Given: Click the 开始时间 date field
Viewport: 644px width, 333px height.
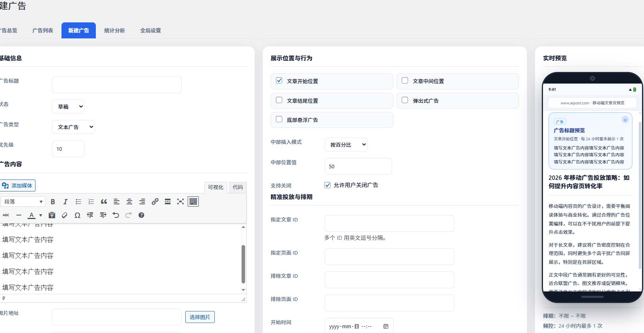Looking at the screenshot, I should [359, 326].
